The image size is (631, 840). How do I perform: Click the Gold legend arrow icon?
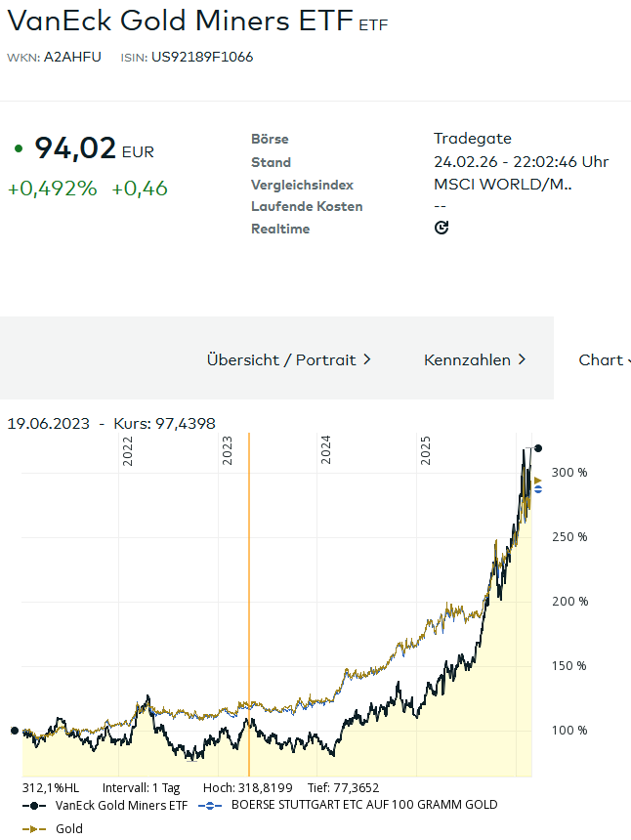tap(34, 829)
